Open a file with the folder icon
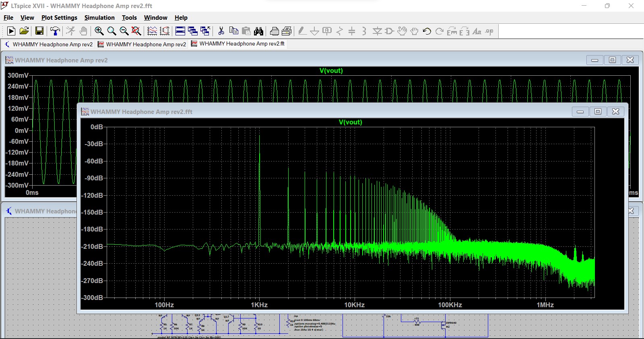 (24, 31)
